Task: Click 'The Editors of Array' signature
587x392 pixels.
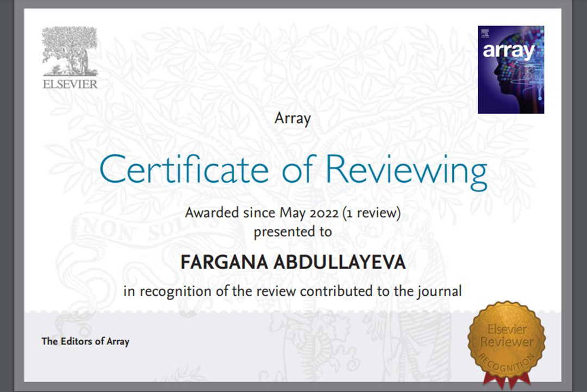Action: click(85, 341)
